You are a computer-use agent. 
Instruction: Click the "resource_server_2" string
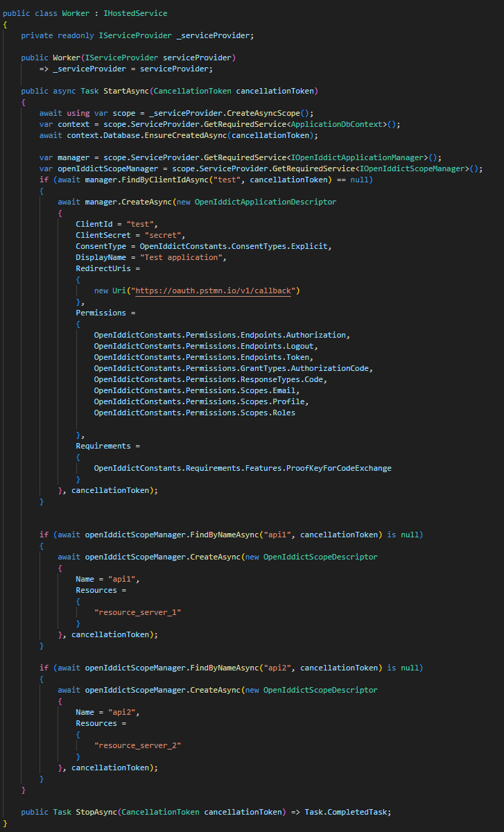139,745
